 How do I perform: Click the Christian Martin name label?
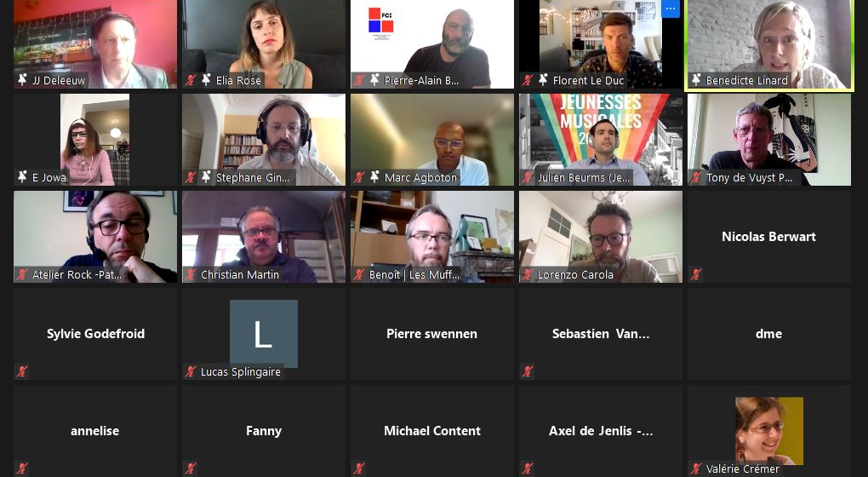[x=240, y=275]
